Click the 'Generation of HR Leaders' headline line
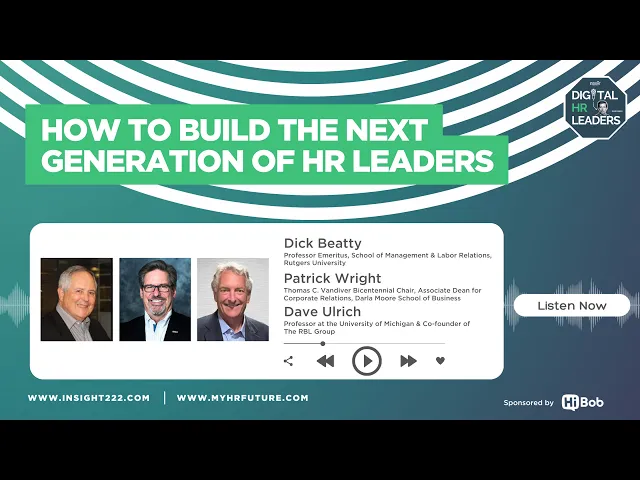Viewport: 640px width, 480px height. [x=268, y=160]
